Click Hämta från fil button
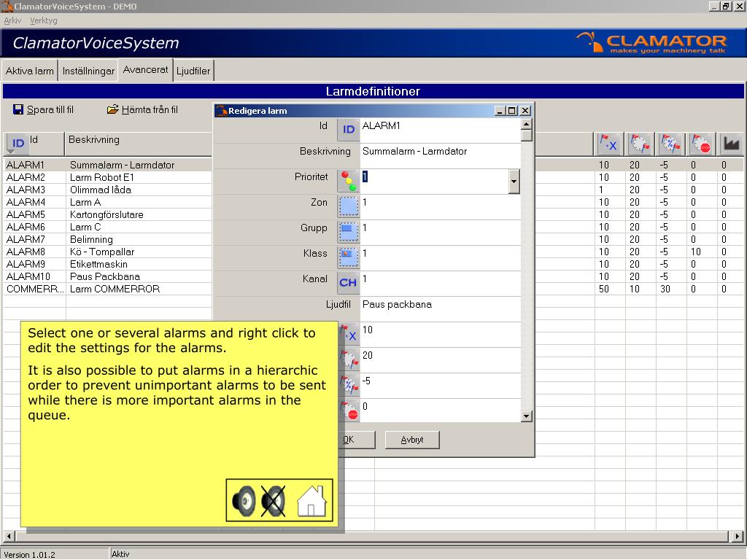 pyautogui.click(x=142, y=110)
